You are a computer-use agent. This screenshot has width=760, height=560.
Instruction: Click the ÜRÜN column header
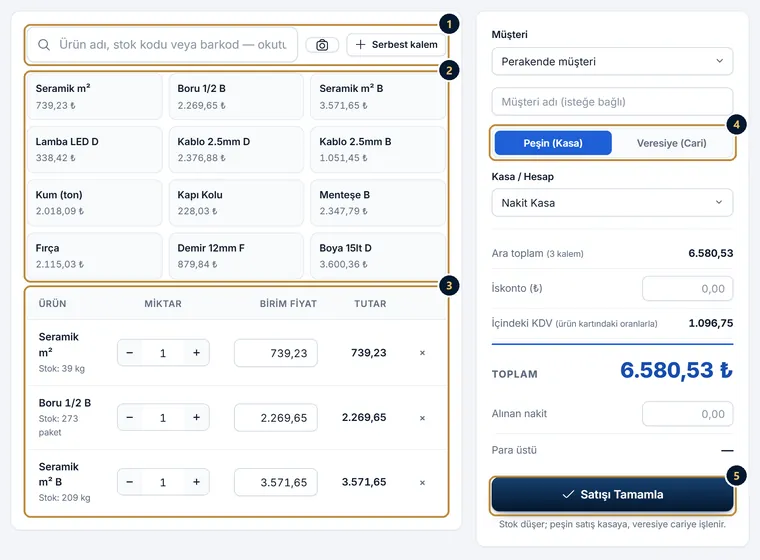(x=52, y=304)
